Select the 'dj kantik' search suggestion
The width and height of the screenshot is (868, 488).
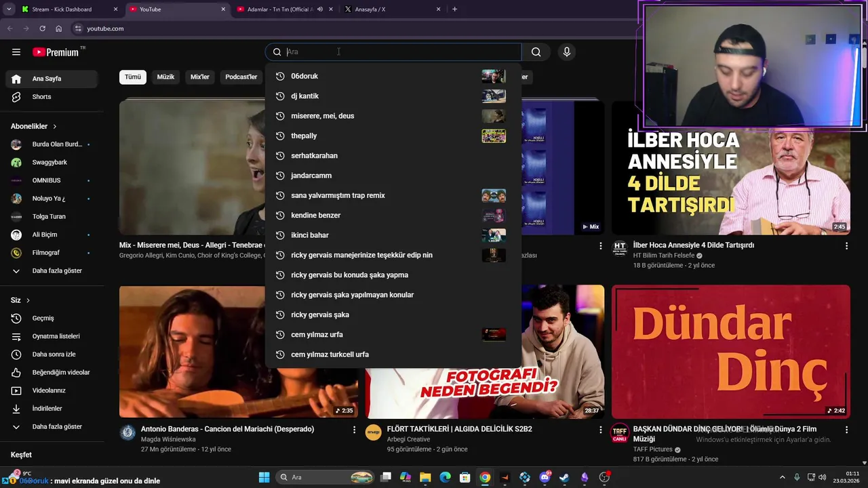[x=393, y=96]
